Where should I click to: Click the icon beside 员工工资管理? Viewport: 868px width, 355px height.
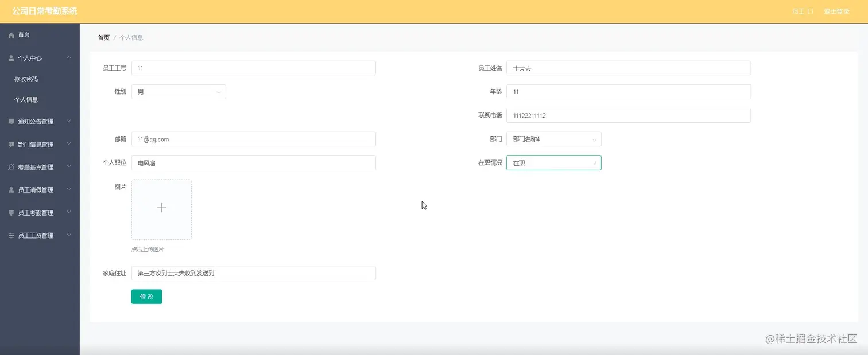pos(11,236)
